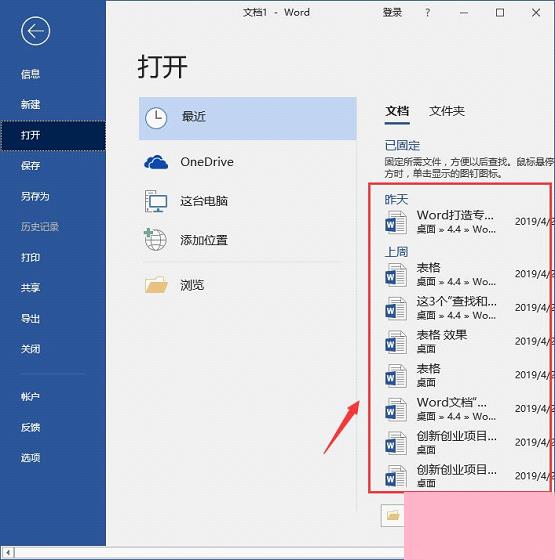Select the 最近 location entry
The image size is (555, 560).
coord(248,118)
